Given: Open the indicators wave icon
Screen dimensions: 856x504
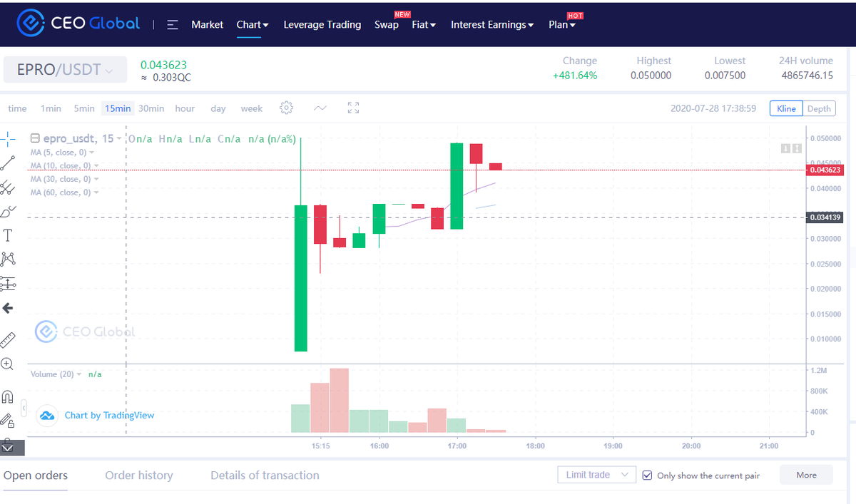Looking at the screenshot, I should pyautogui.click(x=320, y=108).
